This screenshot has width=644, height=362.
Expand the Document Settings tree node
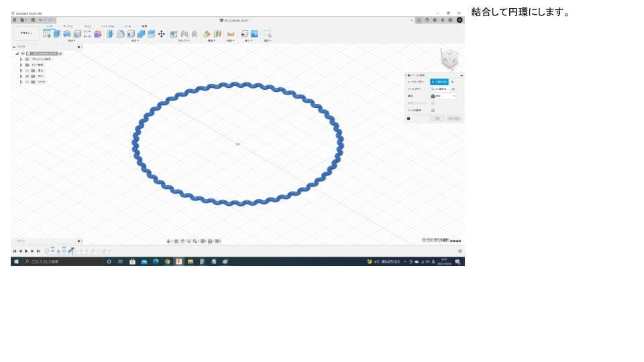(x=21, y=59)
